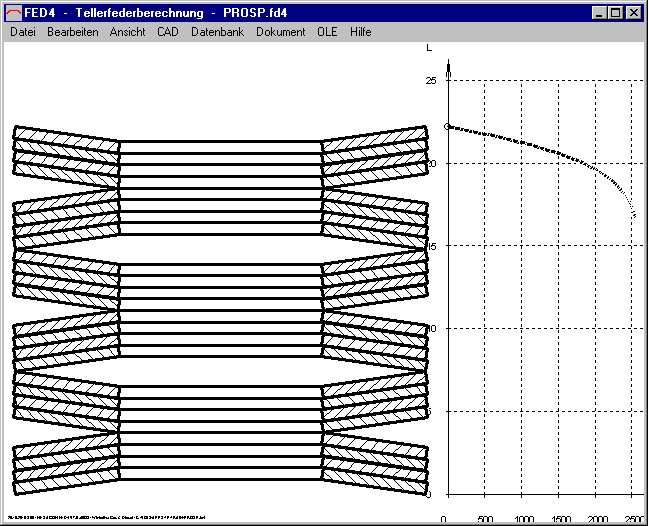Image resolution: width=648 pixels, height=526 pixels.
Task: Click the 'L' vertical axis label
Action: point(429,47)
